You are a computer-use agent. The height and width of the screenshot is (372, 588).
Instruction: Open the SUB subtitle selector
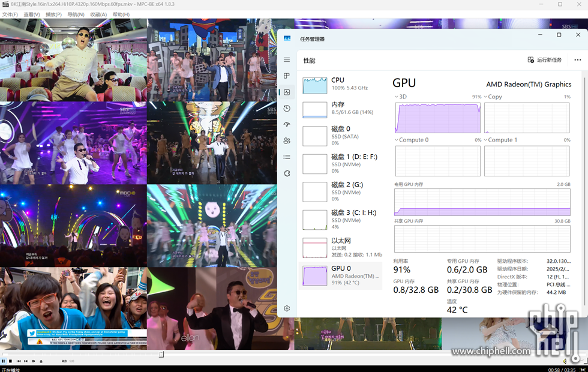[x=72, y=361]
